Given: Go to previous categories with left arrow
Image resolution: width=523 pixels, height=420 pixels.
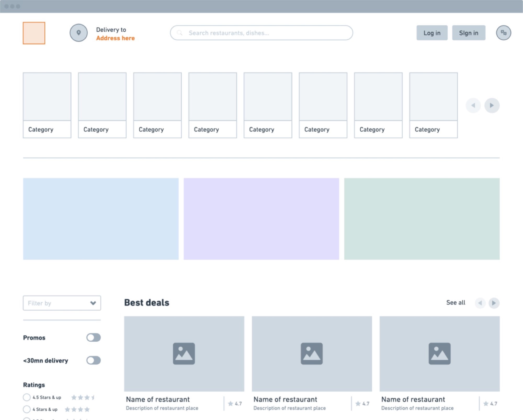Looking at the screenshot, I should click(x=473, y=105).
